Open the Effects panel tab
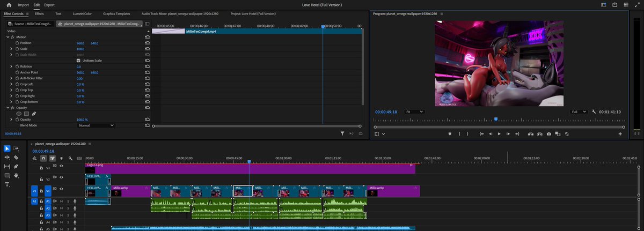The width and height of the screenshot is (644, 231). [39, 13]
